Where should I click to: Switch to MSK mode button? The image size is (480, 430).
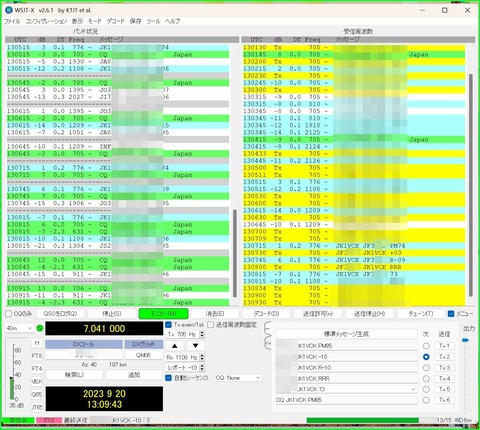[x=37, y=381]
